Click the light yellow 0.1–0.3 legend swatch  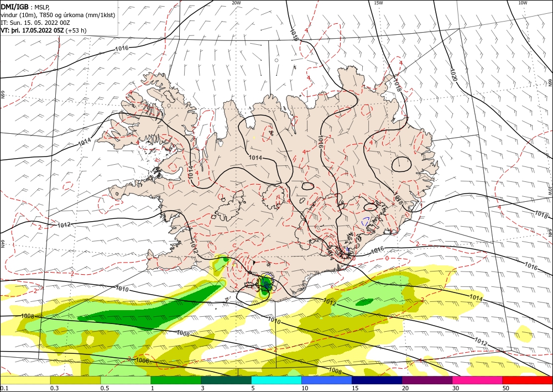coord(25,380)
